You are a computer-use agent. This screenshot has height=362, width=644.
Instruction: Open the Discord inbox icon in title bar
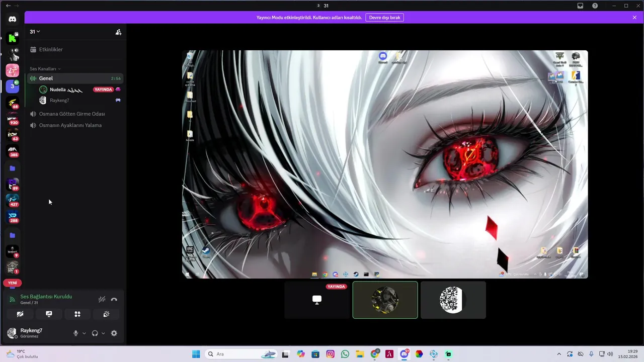click(x=580, y=6)
